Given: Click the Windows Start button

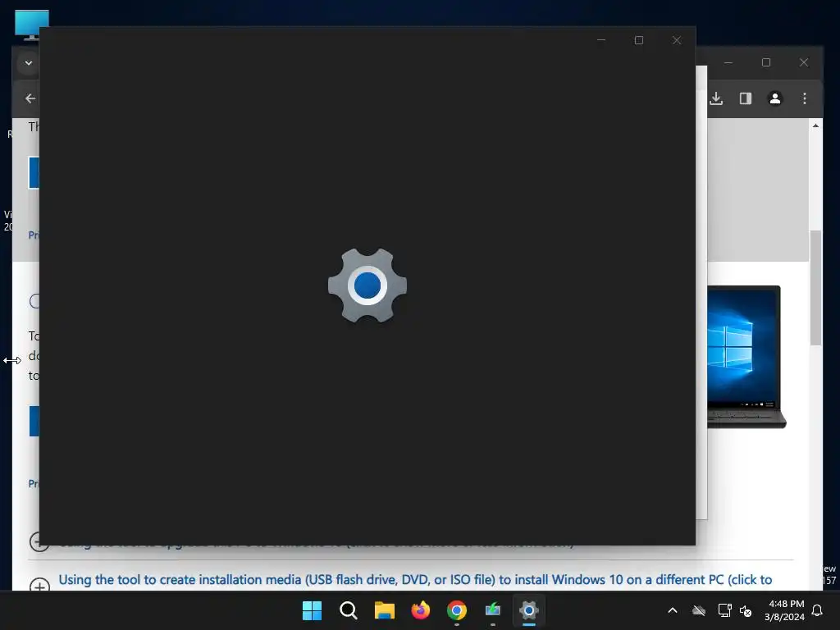Looking at the screenshot, I should (312, 610).
